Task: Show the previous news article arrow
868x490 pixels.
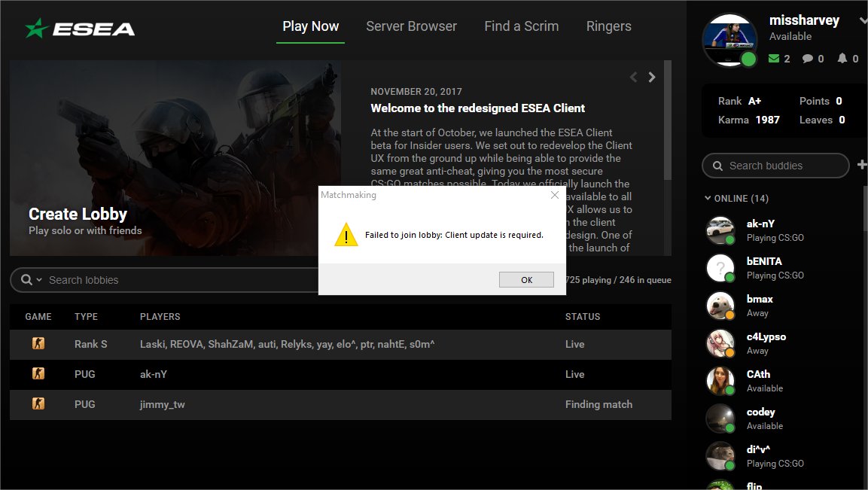Action: coord(634,77)
